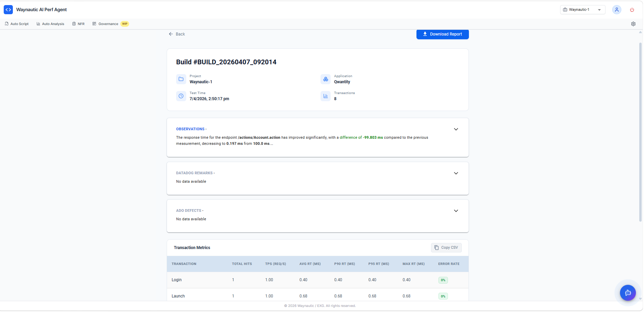The height and width of the screenshot is (312, 644).
Task: Open the settings gear icon
Action: [634, 24]
